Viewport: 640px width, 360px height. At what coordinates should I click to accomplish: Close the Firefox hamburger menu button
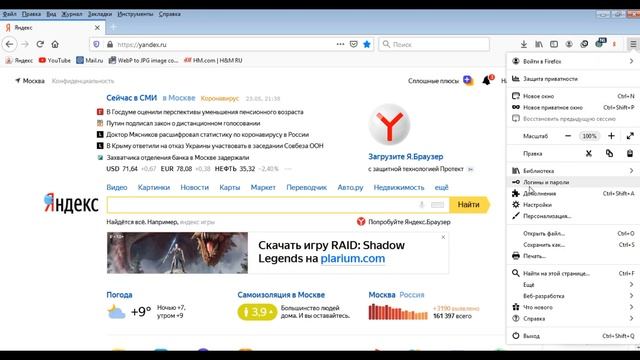633,44
